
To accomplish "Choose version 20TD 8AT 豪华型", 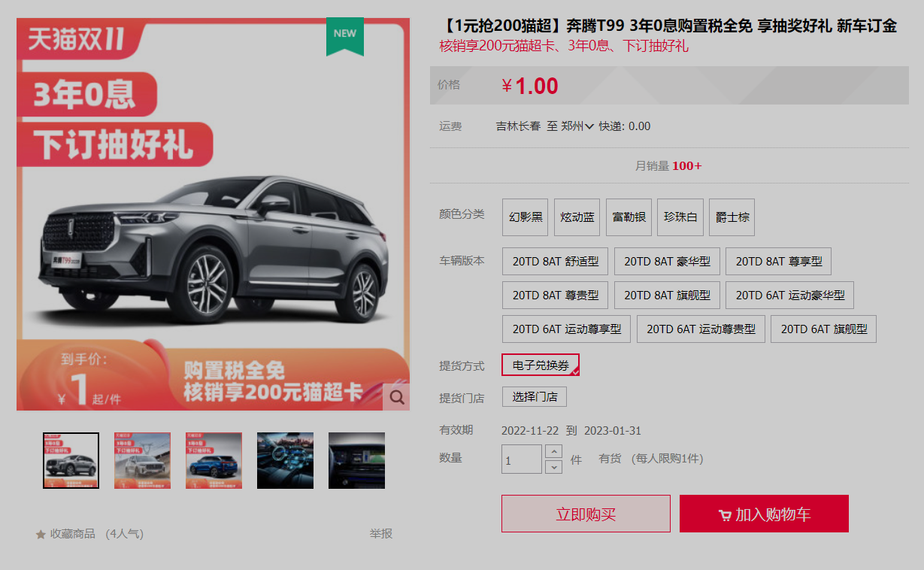I will pyautogui.click(x=667, y=262).
